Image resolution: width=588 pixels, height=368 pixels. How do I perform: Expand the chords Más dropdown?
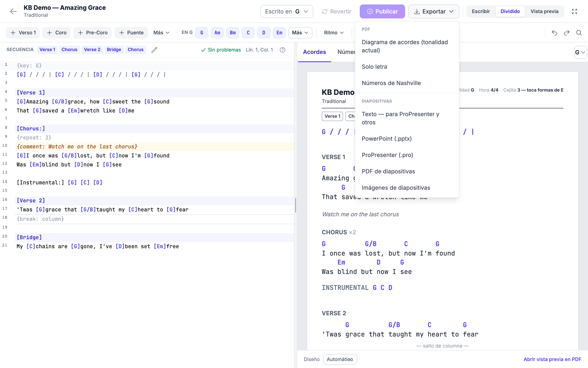(x=300, y=33)
